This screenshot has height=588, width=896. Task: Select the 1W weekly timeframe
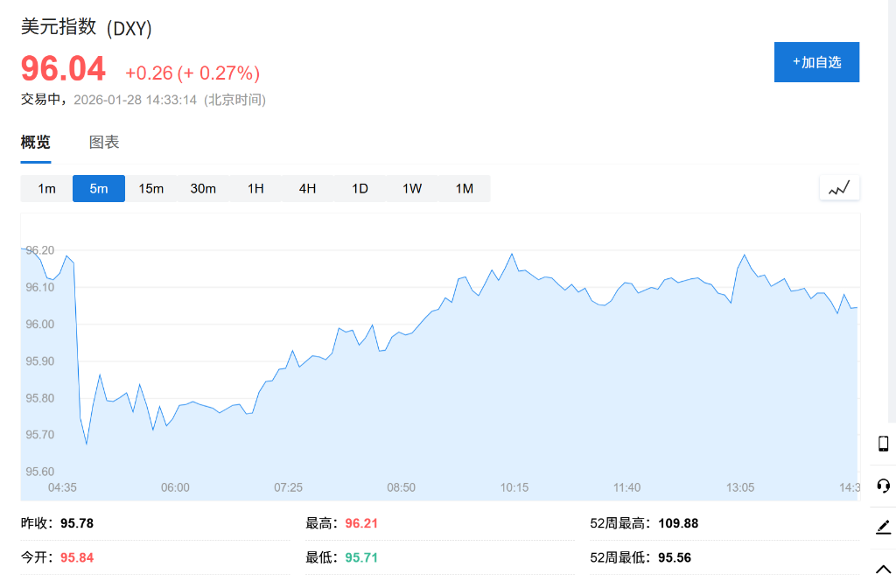[412, 187]
